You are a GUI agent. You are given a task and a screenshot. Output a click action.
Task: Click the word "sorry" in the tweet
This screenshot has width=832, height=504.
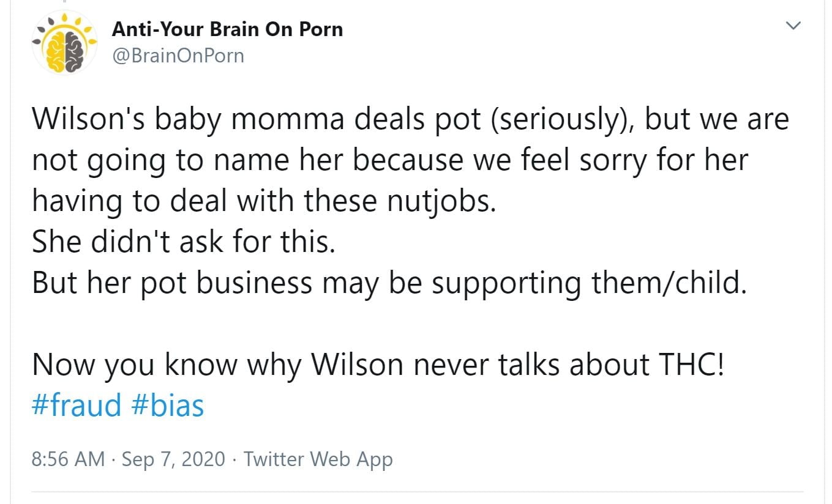[x=617, y=160]
